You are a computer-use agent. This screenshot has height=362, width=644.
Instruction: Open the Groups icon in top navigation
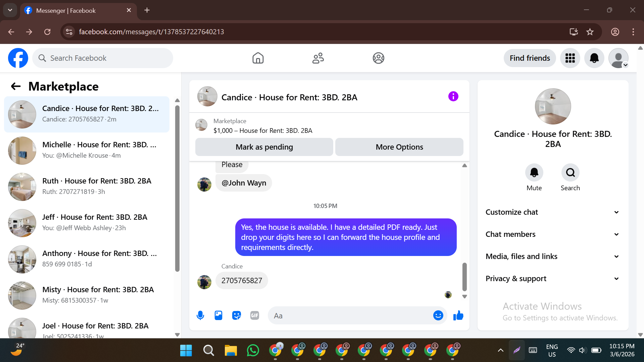(x=378, y=58)
